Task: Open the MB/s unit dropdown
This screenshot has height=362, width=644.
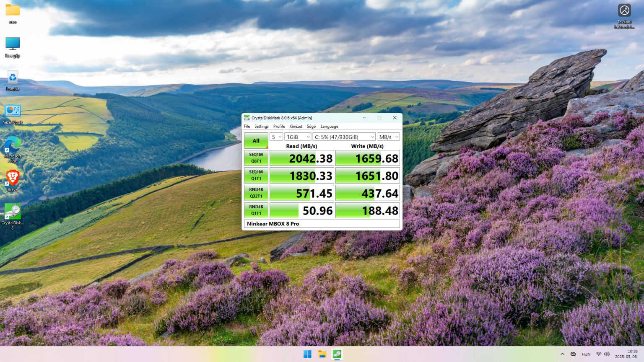Action: (x=388, y=137)
